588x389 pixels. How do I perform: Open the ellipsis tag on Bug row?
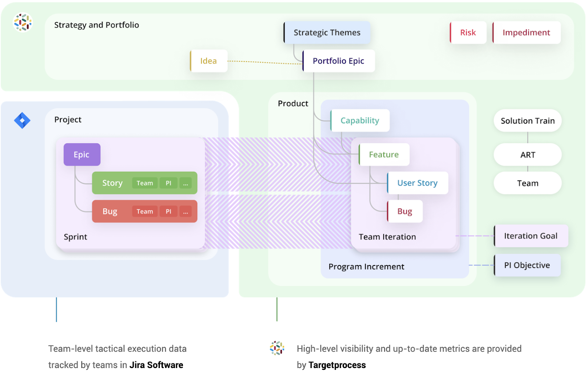point(186,211)
